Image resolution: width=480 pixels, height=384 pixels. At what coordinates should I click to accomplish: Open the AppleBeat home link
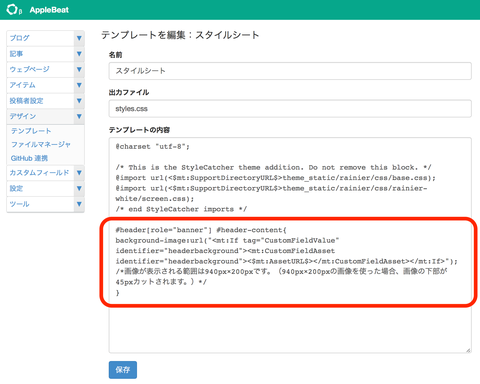click(x=49, y=10)
